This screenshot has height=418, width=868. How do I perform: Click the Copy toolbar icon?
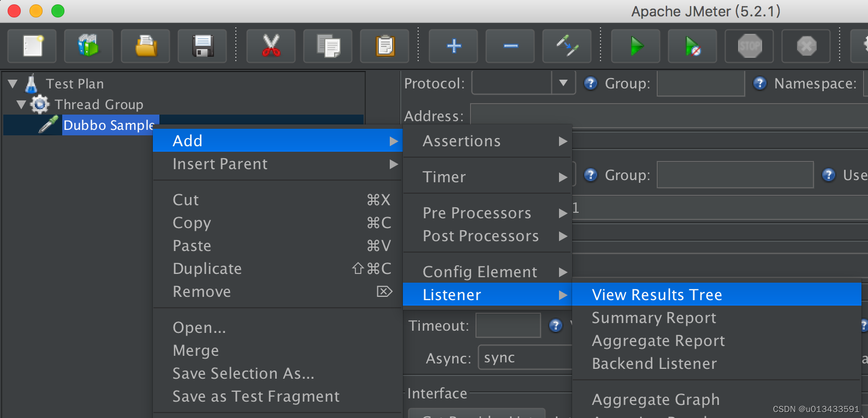click(x=328, y=46)
